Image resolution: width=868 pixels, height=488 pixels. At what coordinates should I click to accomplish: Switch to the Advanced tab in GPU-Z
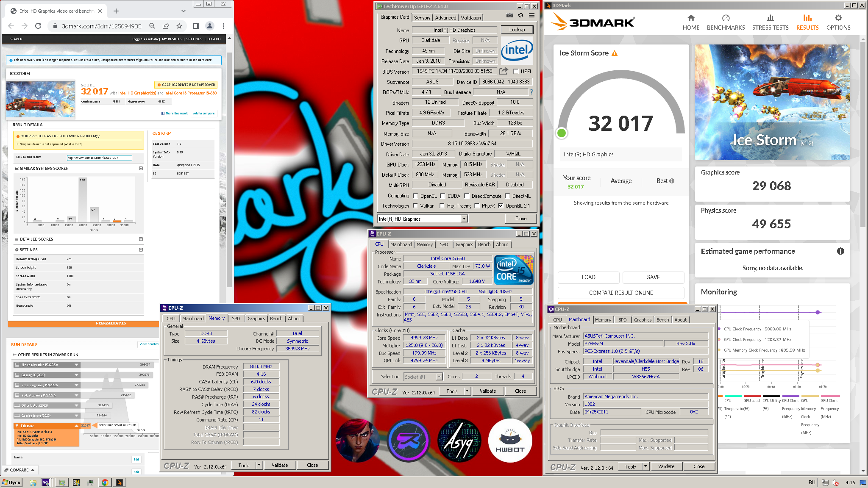(445, 17)
